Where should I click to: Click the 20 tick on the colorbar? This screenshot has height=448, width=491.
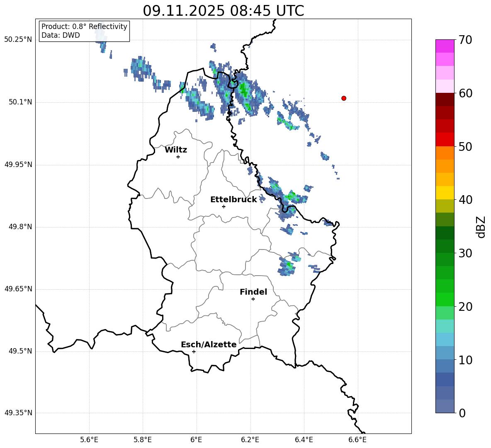[x=465, y=307]
